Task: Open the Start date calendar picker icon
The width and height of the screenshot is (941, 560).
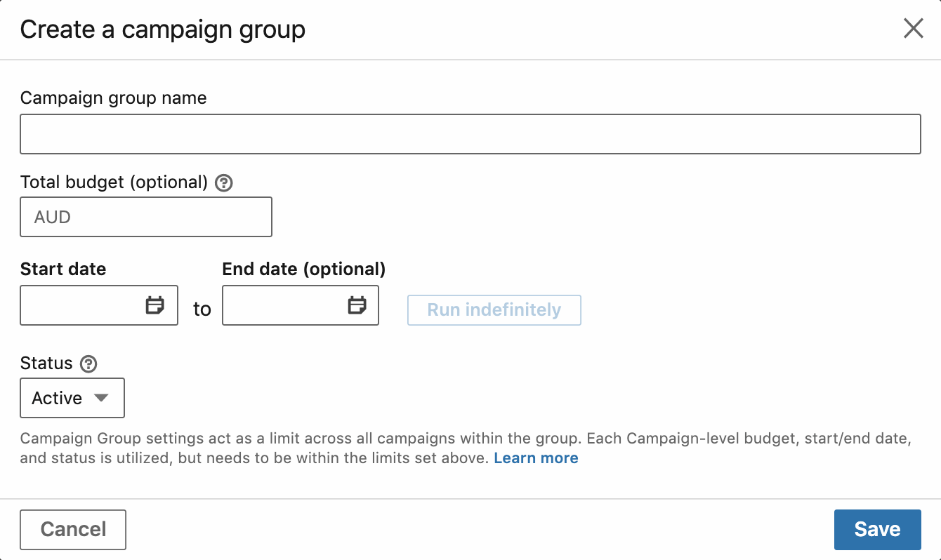Action: point(154,305)
